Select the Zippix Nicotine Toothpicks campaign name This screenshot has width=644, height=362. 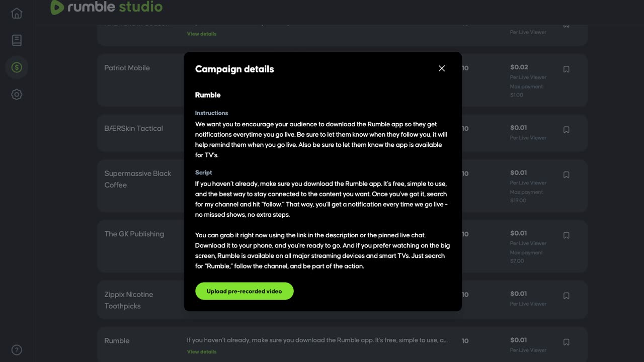pyautogui.click(x=128, y=300)
